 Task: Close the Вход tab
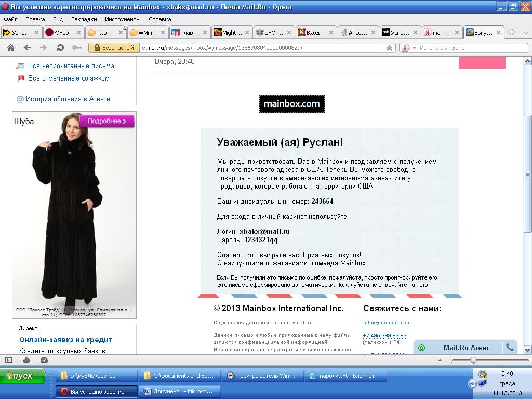click(x=331, y=33)
